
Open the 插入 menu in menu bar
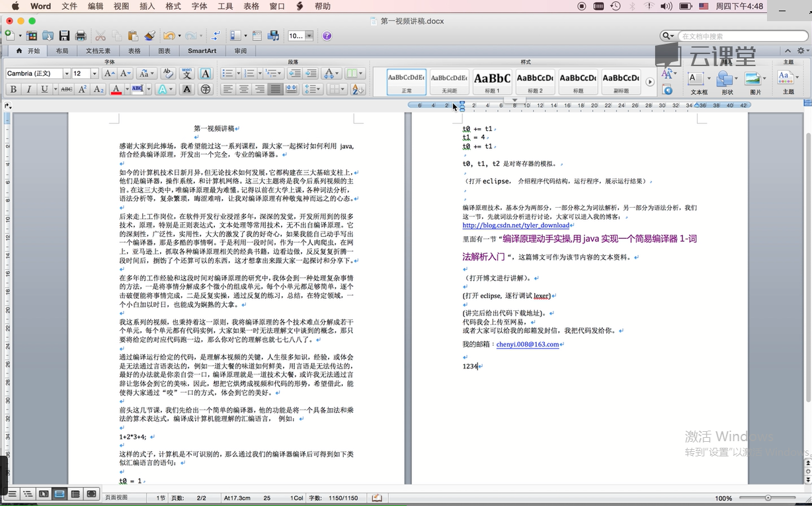[147, 6]
